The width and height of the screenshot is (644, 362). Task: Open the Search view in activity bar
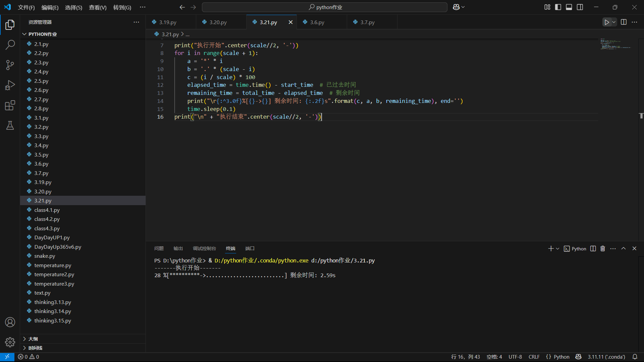pyautogui.click(x=10, y=45)
